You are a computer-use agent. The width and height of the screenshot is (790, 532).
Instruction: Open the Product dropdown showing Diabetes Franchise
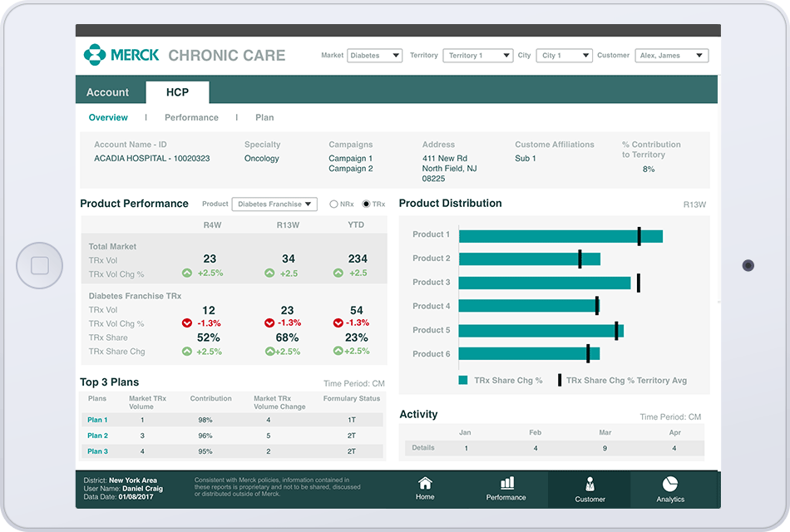click(x=275, y=204)
